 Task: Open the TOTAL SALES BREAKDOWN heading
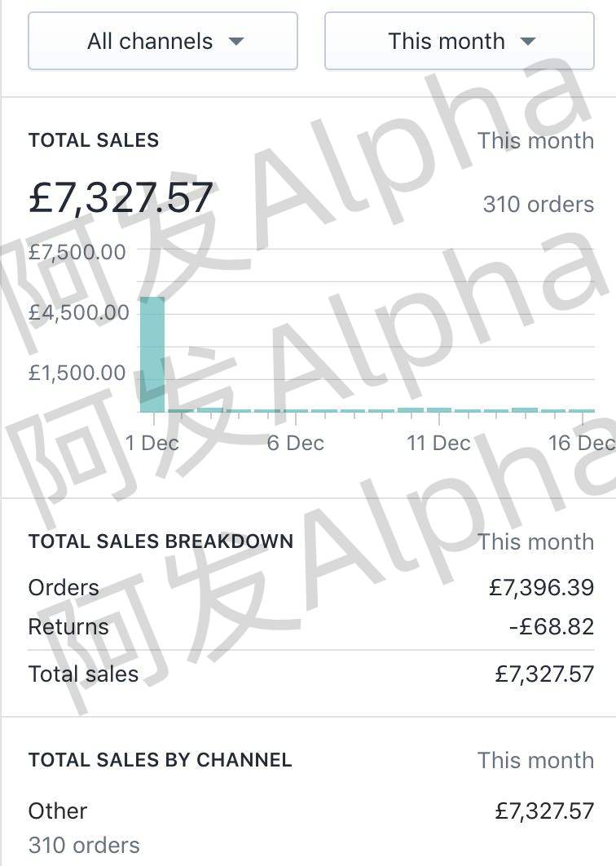pos(161,541)
